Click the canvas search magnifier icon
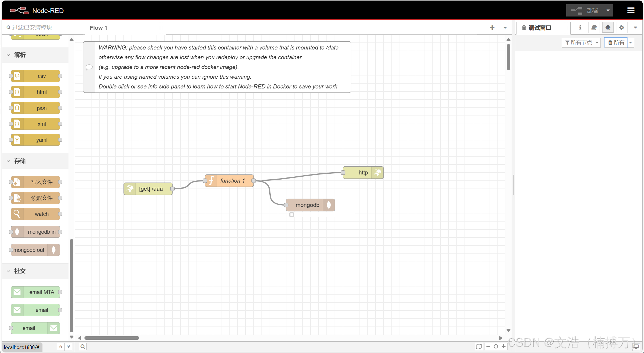 coord(83,347)
